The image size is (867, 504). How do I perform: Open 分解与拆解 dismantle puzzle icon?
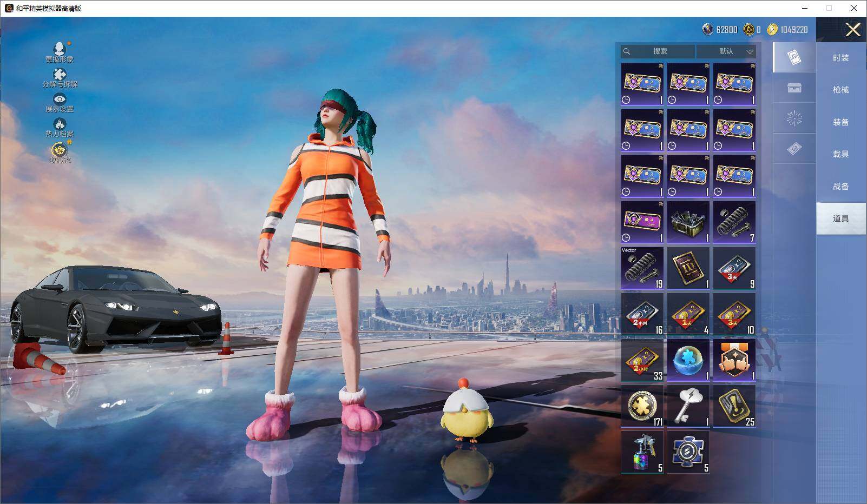(x=60, y=78)
